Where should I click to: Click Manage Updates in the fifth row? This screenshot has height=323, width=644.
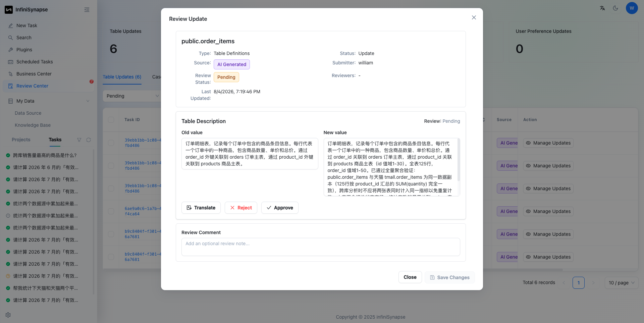tap(548, 234)
